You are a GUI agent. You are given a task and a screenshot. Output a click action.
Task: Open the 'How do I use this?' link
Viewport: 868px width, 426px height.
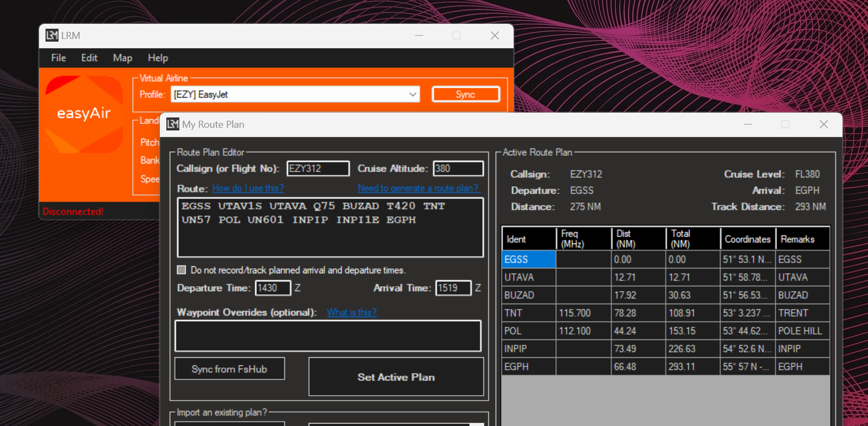pos(248,188)
